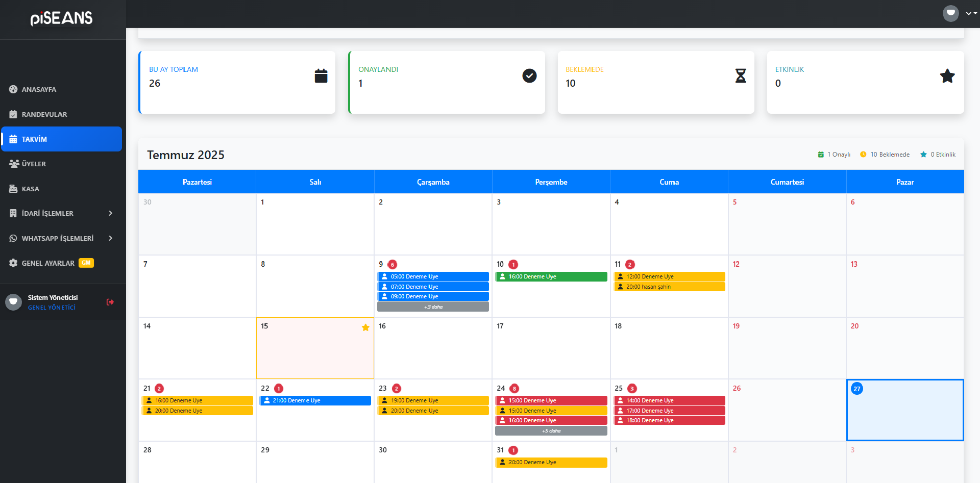Click the user avatar in top bar

coord(950,13)
